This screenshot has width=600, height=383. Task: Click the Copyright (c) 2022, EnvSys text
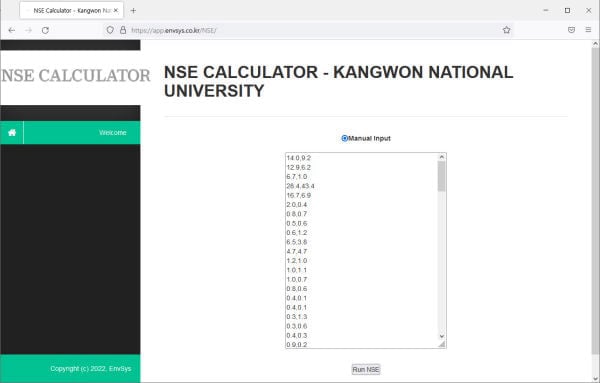91,368
